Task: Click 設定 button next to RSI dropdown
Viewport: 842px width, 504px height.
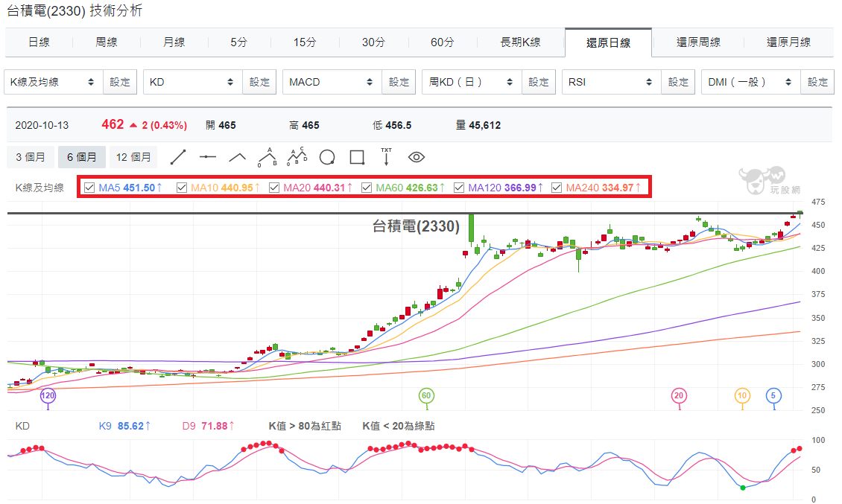Action: tap(678, 82)
